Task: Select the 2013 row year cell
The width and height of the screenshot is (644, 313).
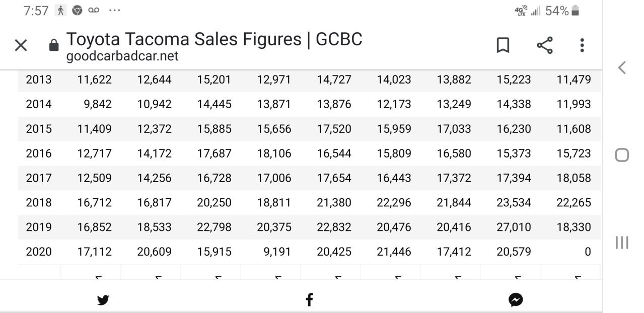Action: pos(39,80)
